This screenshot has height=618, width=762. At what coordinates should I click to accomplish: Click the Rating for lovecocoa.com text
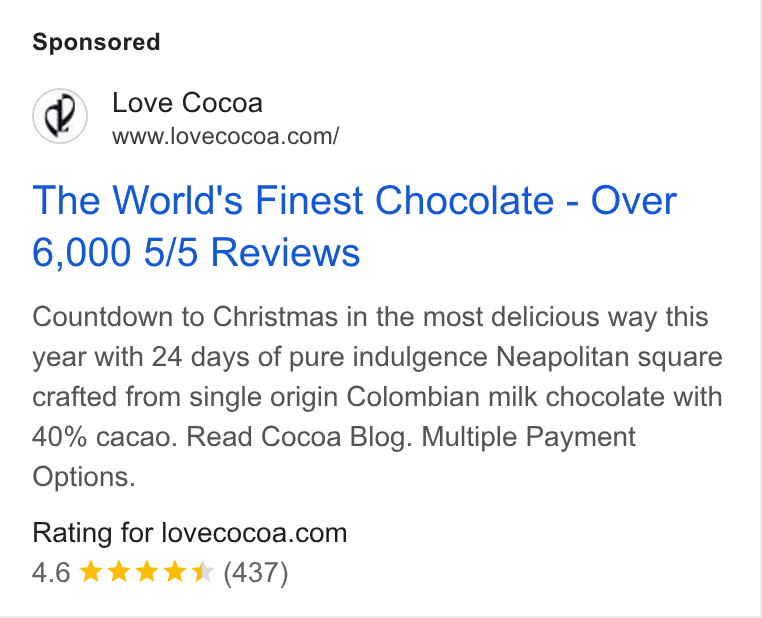190,533
